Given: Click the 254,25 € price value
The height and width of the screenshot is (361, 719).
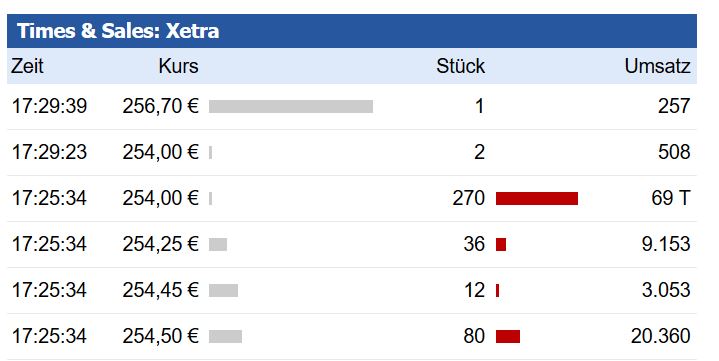Looking at the screenshot, I should (x=160, y=244).
